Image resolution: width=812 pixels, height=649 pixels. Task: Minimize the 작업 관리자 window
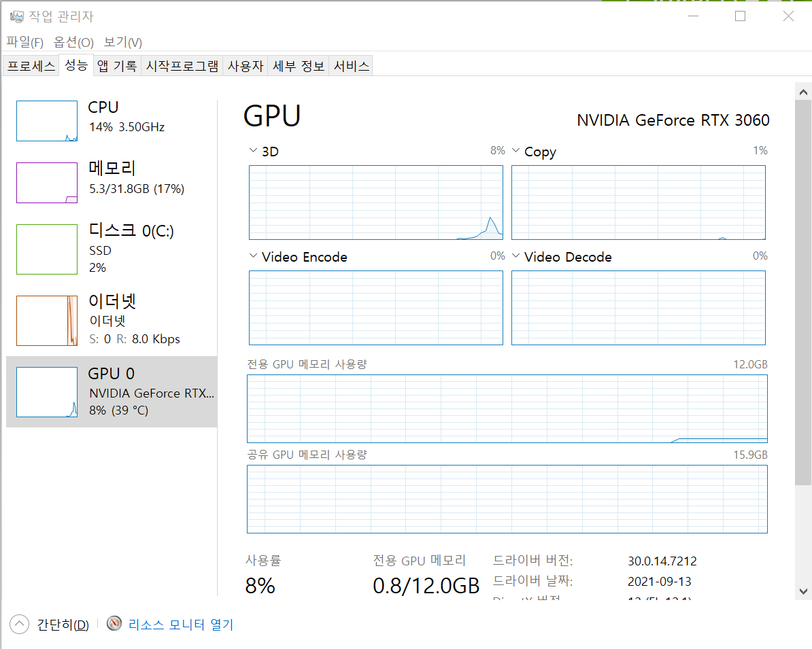pyautogui.click(x=694, y=16)
